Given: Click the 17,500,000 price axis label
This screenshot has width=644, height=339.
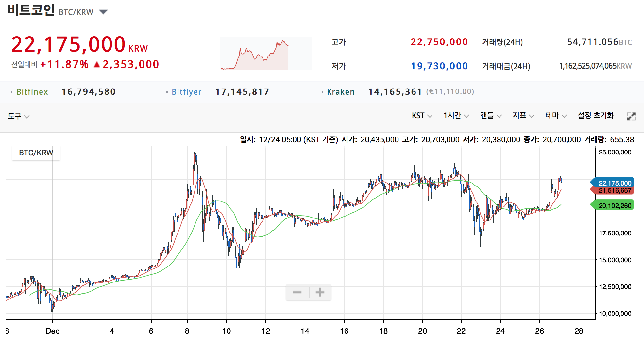Looking at the screenshot, I should coord(615,233).
